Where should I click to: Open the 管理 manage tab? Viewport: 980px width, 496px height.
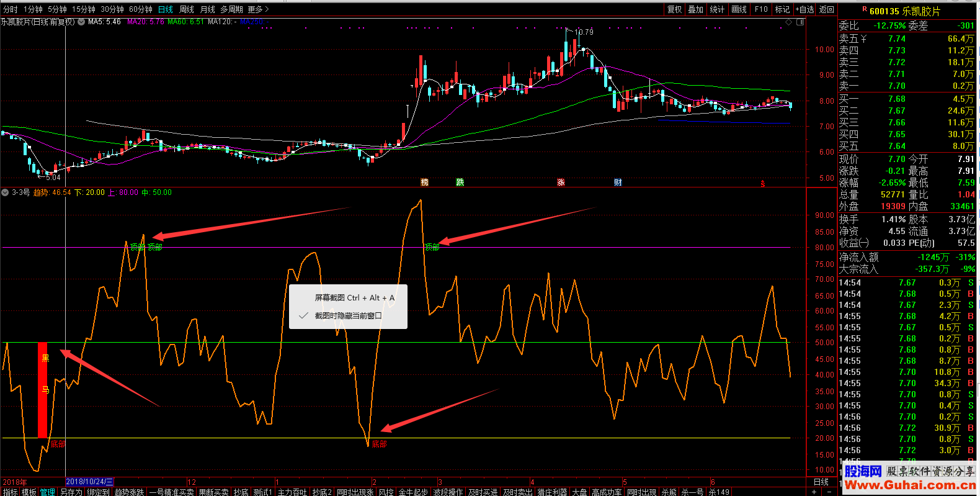click(x=48, y=492)
